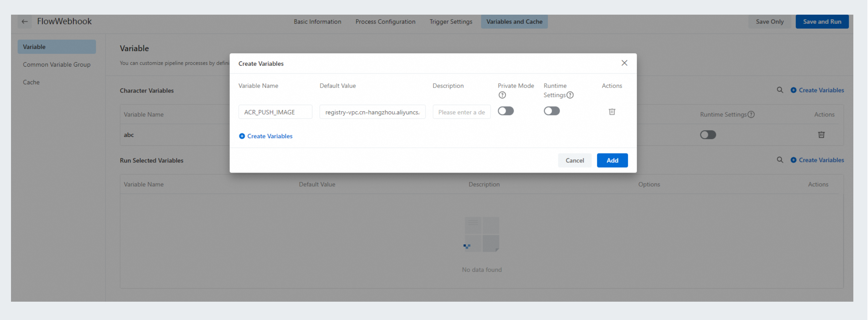Click the Save Only button
The image size is (868, 320).
click(x=770, y=22)
